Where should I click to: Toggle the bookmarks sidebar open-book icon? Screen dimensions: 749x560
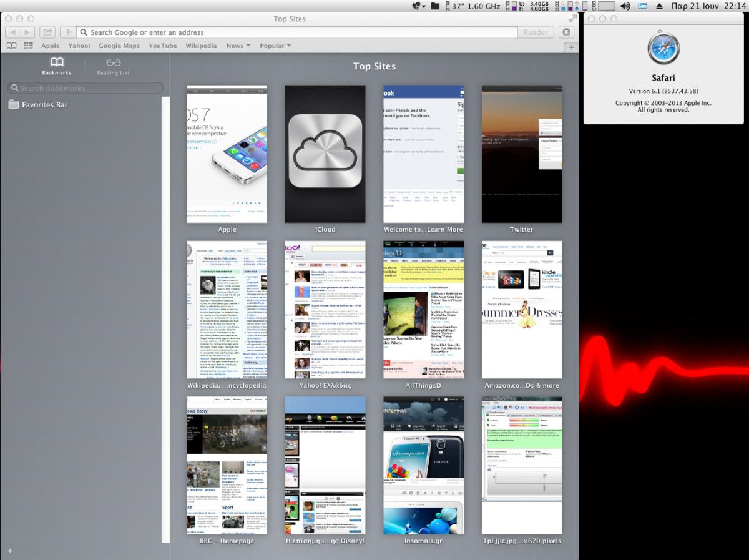[x=11, y=46]
